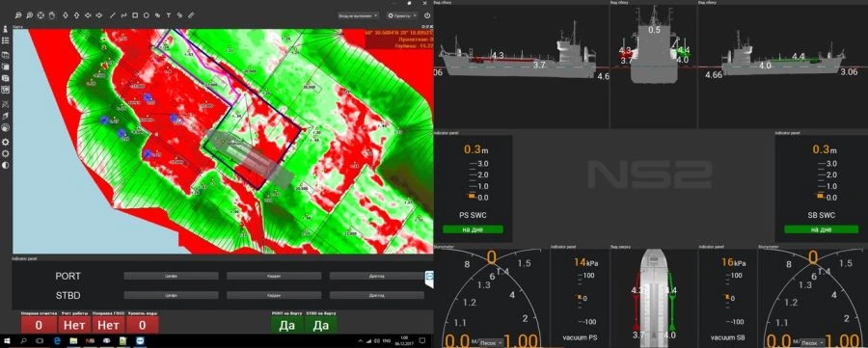This screenshot has height=348, width=868.
Task: Select the zoom in magnifier tool
Action: (x=29, y=14)
